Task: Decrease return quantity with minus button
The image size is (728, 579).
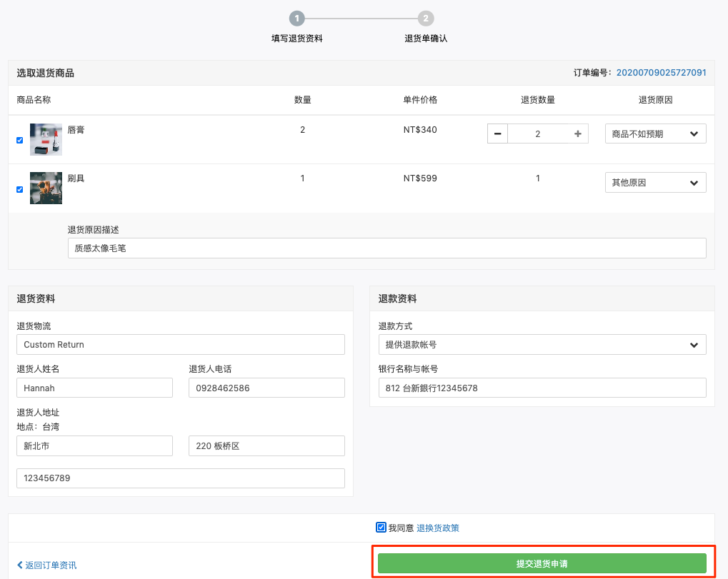Action: [497, 134]
